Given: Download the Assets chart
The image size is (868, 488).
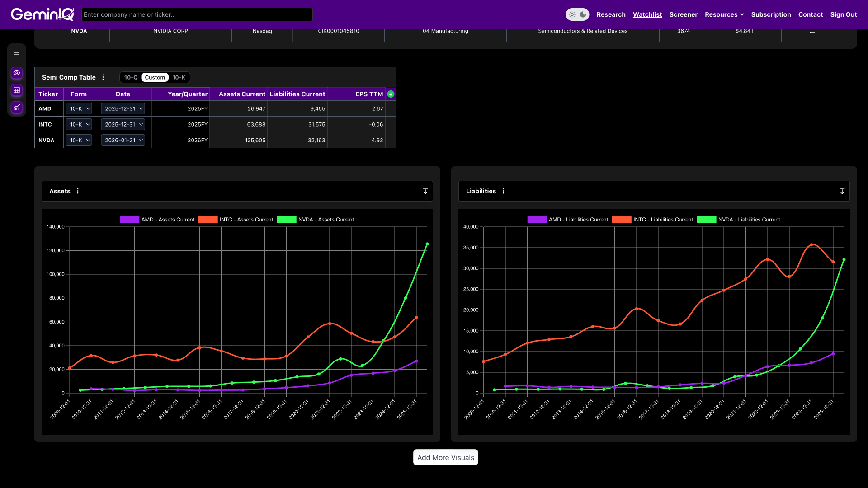Looking at the screenshot, I should click(425, 191).
